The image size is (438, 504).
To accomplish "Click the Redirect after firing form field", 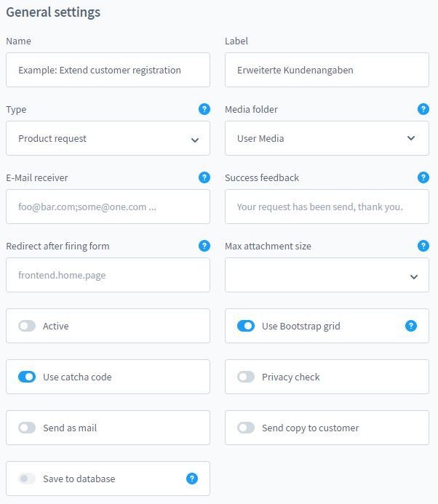I will coord(108,275).
